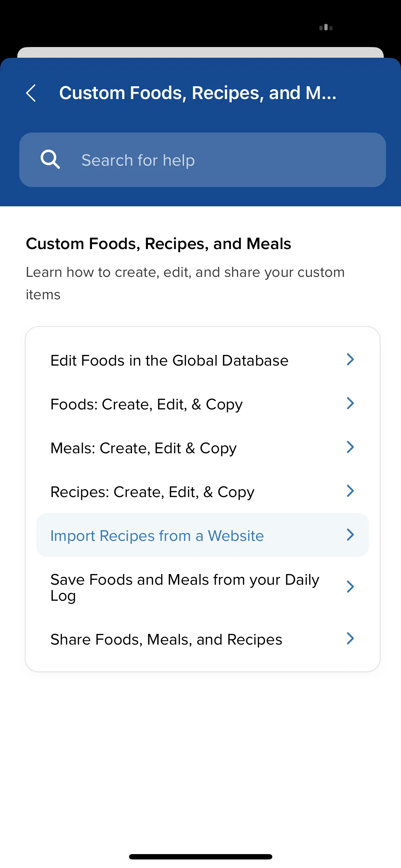Open Save Foods and Meals from your Daily Log

pos(202,587)
